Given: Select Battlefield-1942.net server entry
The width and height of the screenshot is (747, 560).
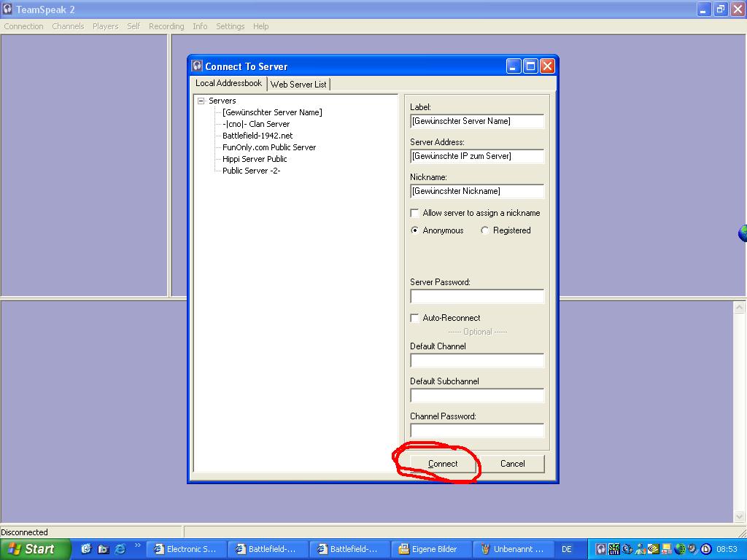Looking at the screenshot, I should pos(258,136).
